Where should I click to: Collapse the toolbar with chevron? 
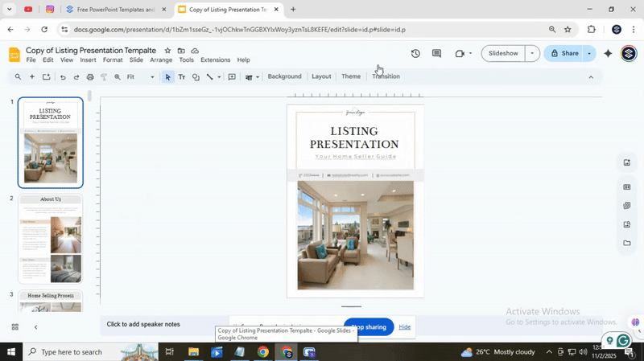point(591,77)
